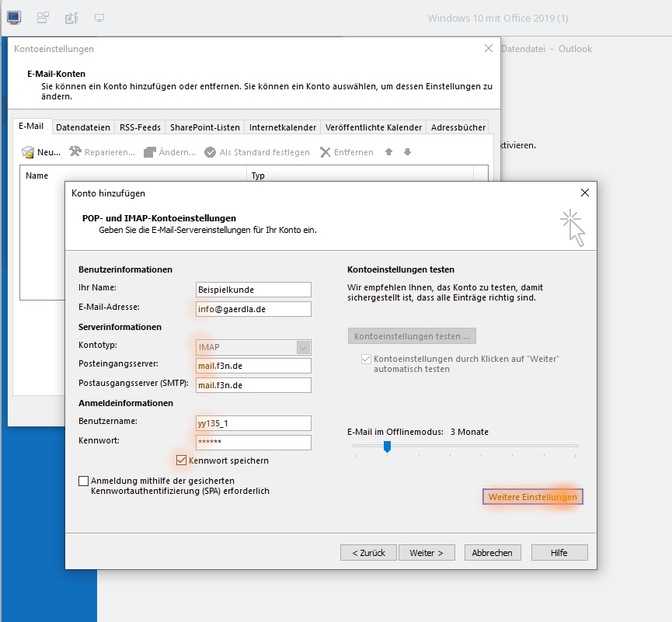Viewport: 672px width, 622px height.
Task: Toggle Kennwort speichern checkbox
Action: point(181,460)
